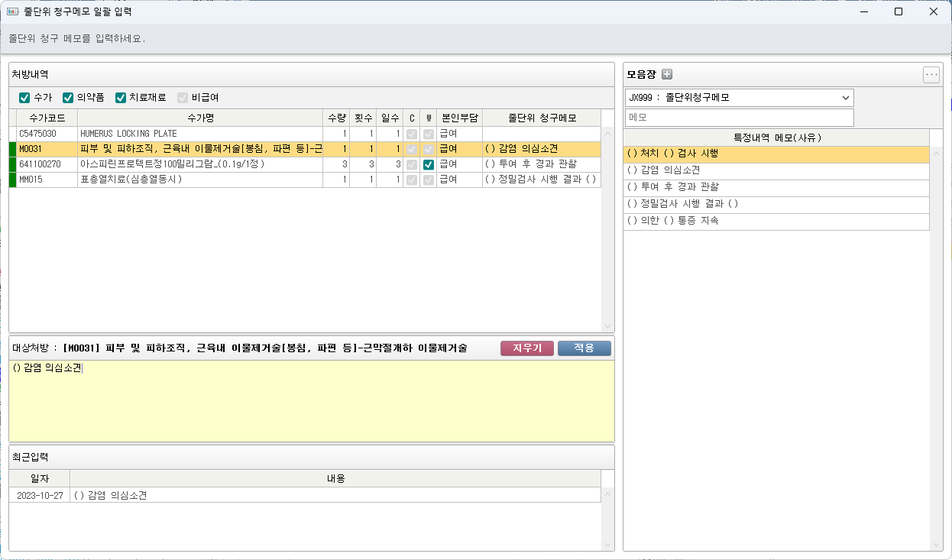The image size is (952, 560).
Task: Open the ellipsis options button in 모음장 panel
Action: tap(931, 75)
